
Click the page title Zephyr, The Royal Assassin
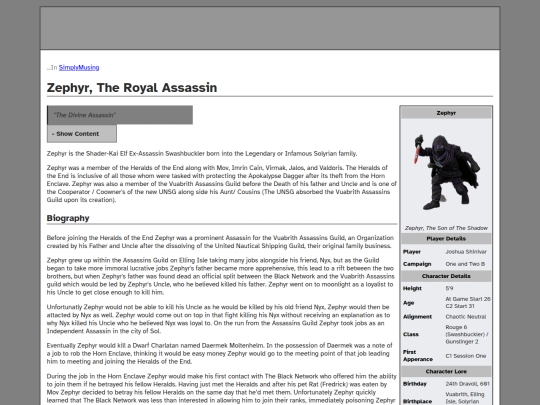pos(132,87)
